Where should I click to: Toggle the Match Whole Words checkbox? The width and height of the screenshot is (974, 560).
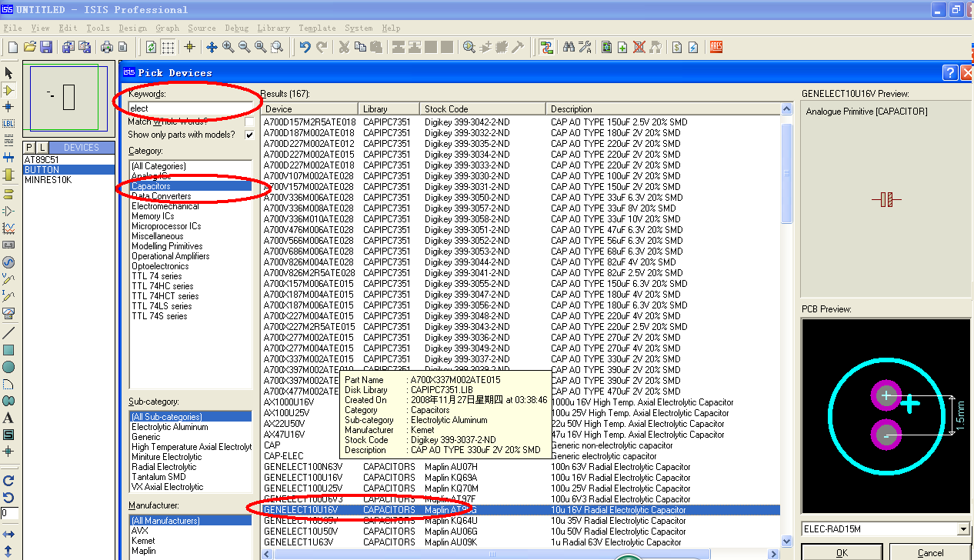[x=249, y=122]
